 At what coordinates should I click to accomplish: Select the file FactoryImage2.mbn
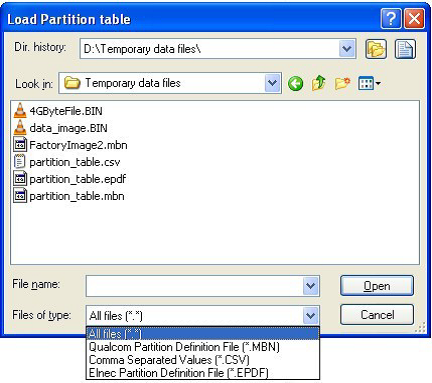tap(79, 145)
